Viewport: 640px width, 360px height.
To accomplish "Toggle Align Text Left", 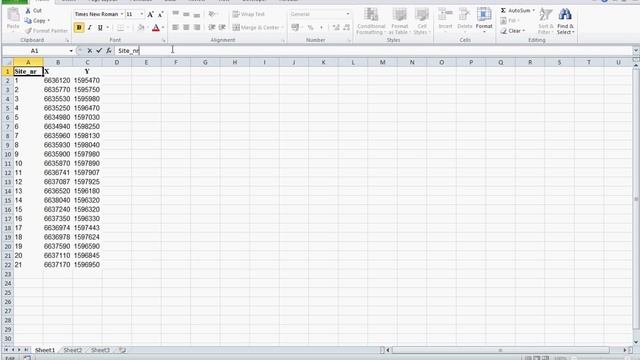I will coord(176,28).
